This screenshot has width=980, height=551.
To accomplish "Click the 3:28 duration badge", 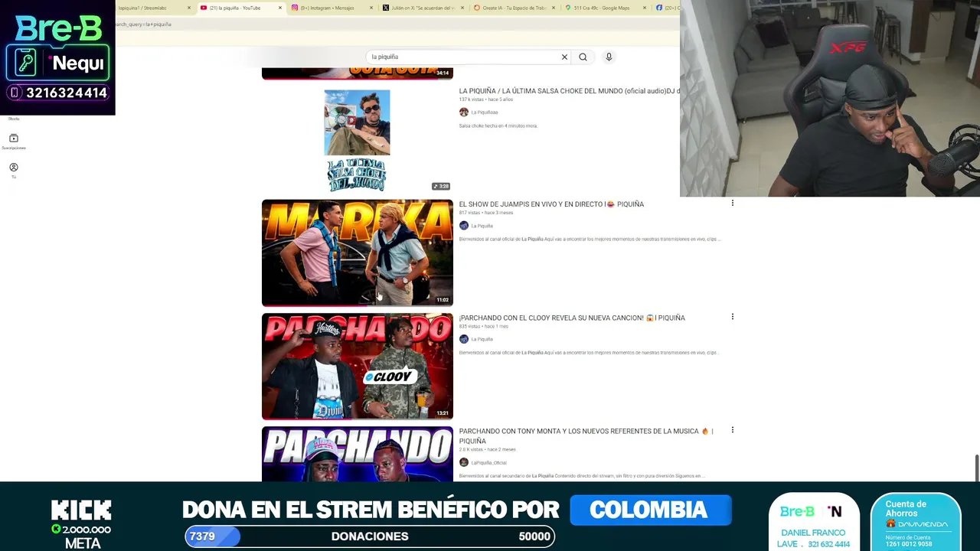I will pos(441,186).
